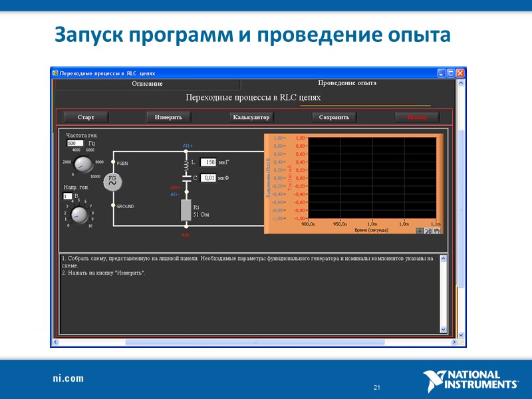532x399 pixels.
Task: Click the resistor R1 symbol in the schematic
Action: click(x=186, y=211)
